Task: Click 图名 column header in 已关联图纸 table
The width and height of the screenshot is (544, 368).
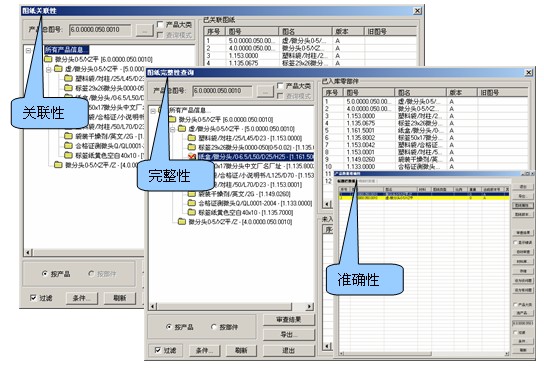Action: (x=305, y=32)
